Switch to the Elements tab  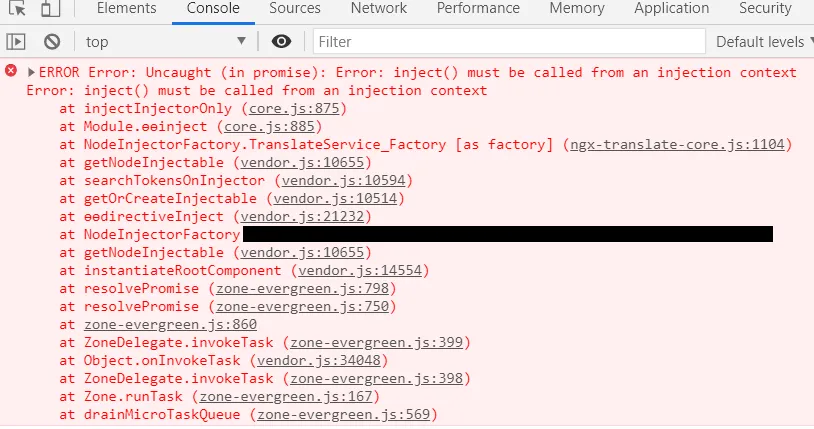(126, 8)
